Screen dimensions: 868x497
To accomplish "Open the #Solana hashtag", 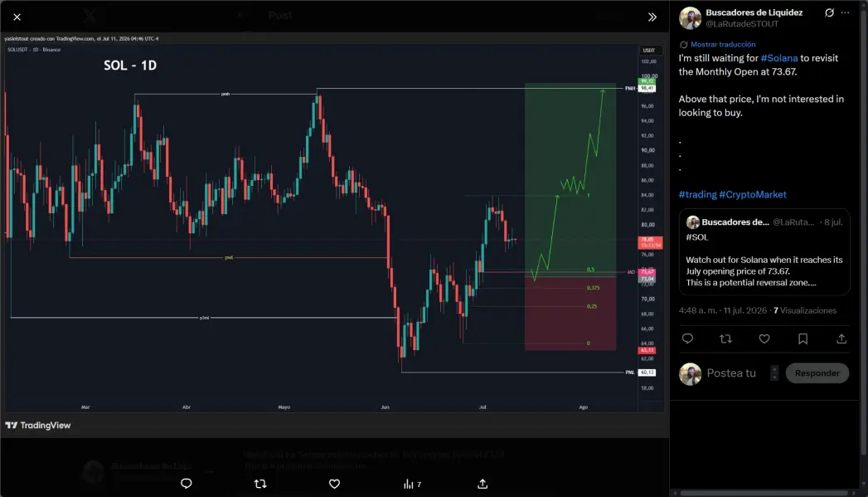I will coord(778,58).
